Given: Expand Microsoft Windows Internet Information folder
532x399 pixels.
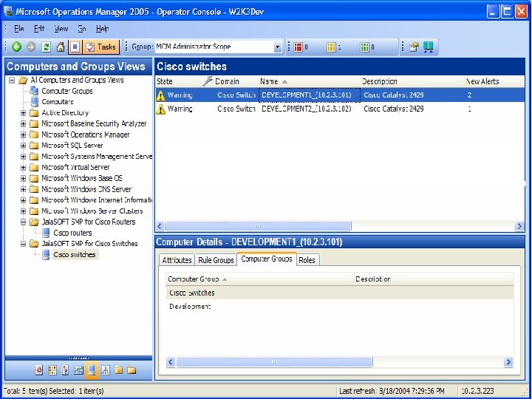Looking at the screenshot, I should tap(23, 199).
